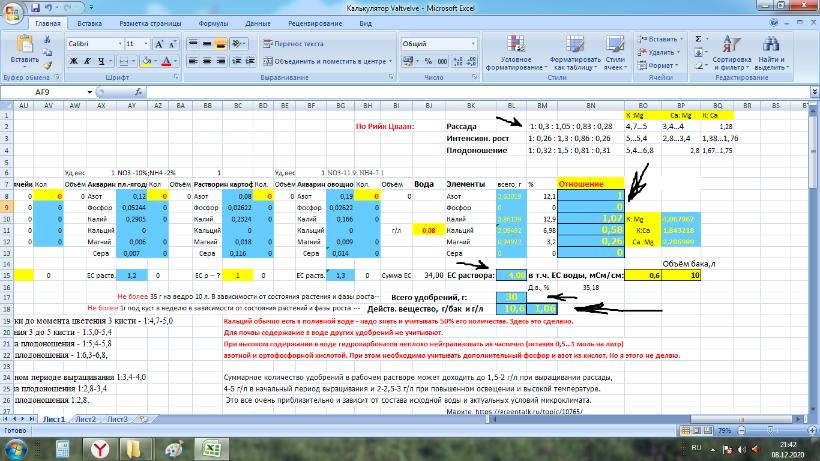Viewport: 820px width, 461px height.
Task: Open Sort and Filter (Сортировка и фильтр)
Action: (732, 54)
